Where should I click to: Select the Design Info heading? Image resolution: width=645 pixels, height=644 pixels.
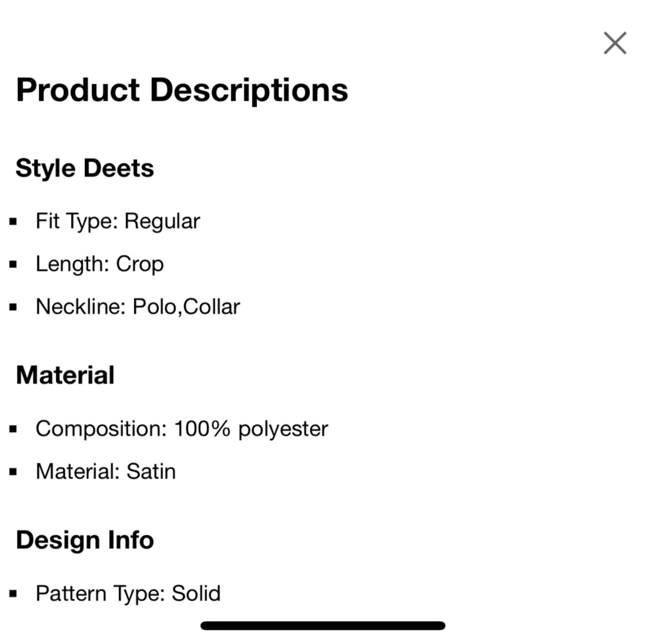[85, 540]
